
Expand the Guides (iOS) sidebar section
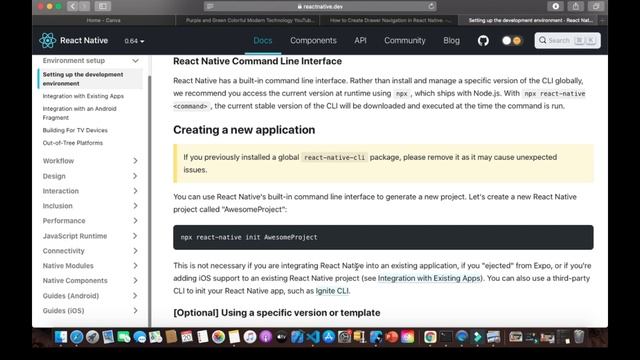(x=91, y=311)
